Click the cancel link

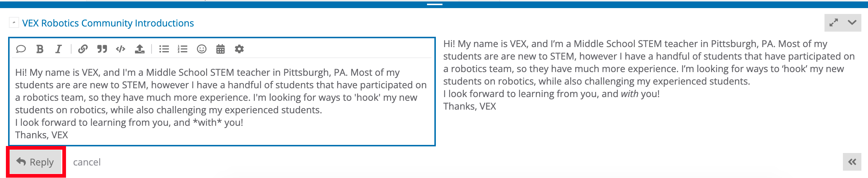87,162
